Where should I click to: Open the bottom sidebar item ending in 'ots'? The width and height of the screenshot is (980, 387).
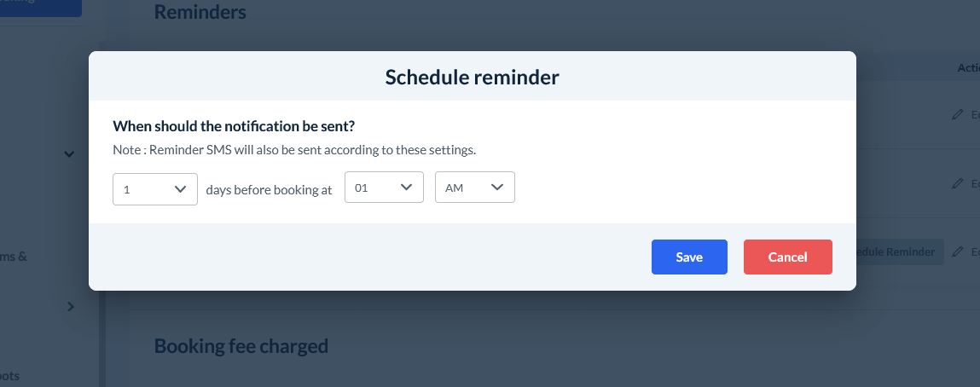pos(10,376)
